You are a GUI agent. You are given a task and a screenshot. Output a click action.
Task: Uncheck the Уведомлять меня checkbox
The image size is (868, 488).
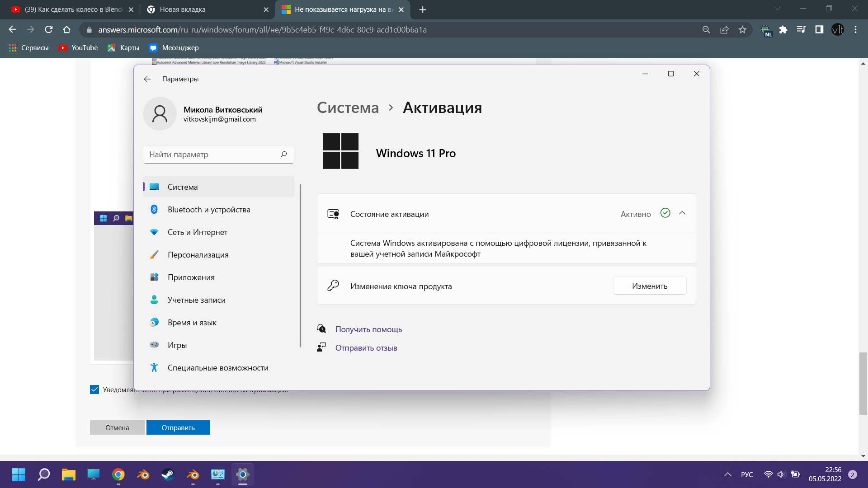94,389
